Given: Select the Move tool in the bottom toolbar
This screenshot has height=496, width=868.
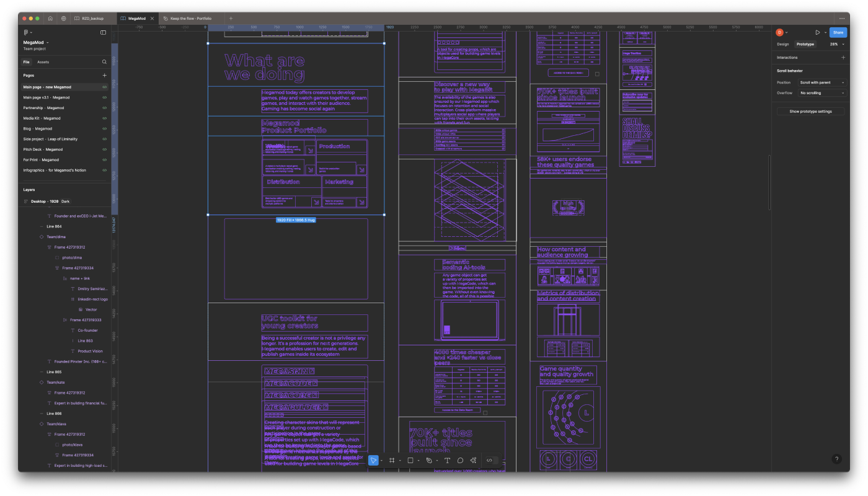Looking at the screenshot, I should (373, 460).
